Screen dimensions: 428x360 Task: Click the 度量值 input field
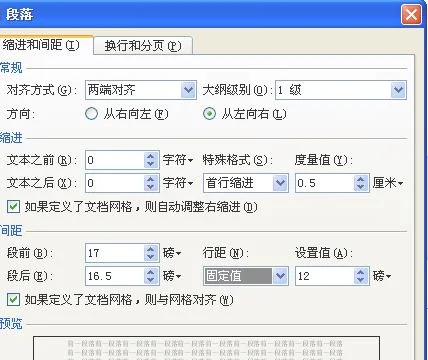click(x=325, y=183)
